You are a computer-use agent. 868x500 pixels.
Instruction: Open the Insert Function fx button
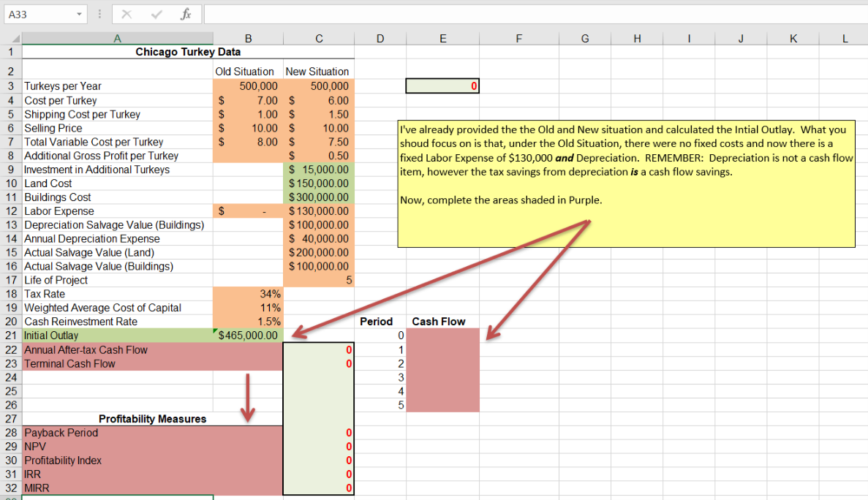click(186, 15)
